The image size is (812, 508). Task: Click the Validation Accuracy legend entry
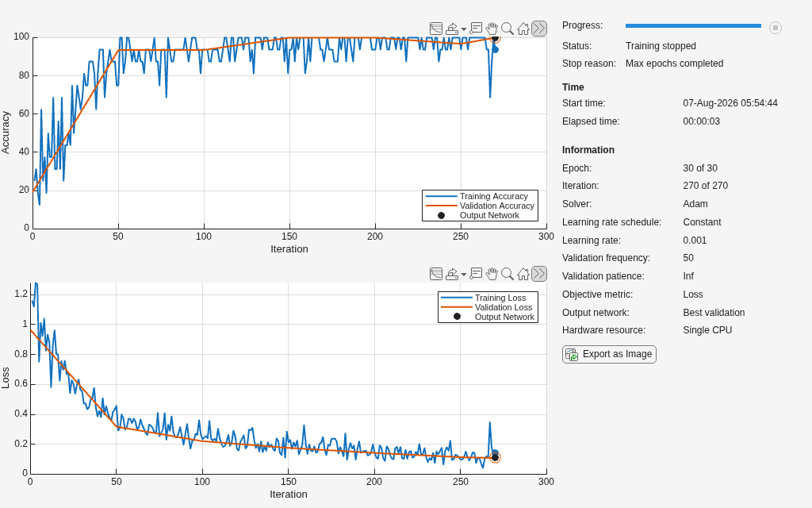(479, 206)
